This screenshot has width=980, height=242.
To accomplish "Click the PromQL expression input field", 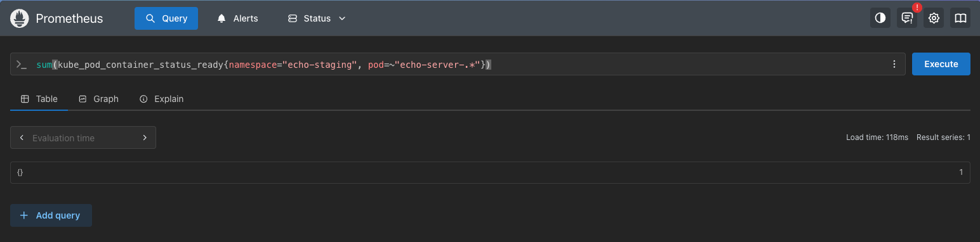I will [457, 64].
